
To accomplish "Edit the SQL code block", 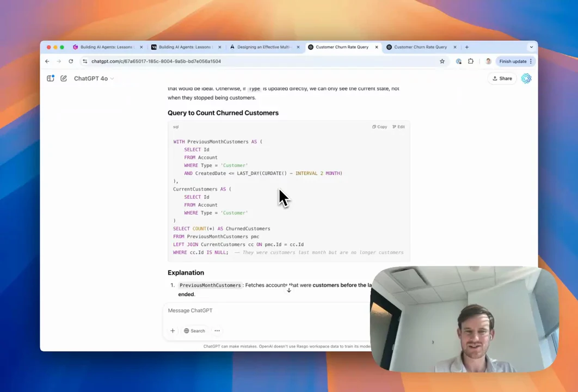I will point(398,126).
